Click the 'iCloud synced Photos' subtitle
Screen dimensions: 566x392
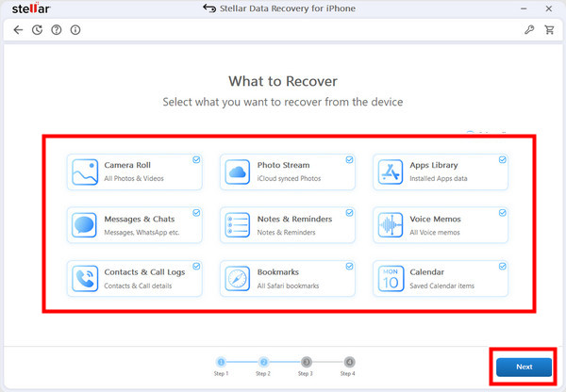289,178
